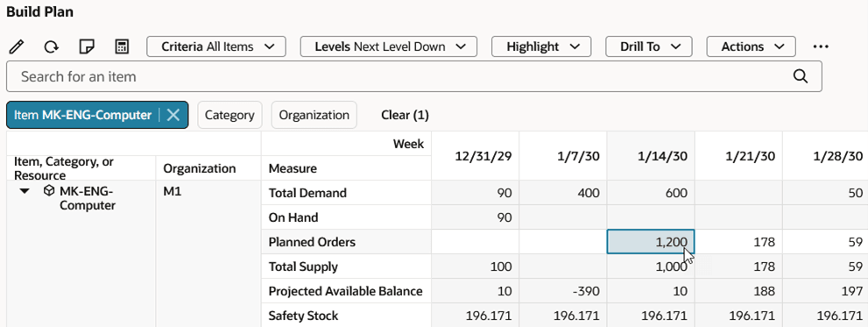Click the search magnifier icon
This screenshot has width=868, height=327.
coord(801,76)
